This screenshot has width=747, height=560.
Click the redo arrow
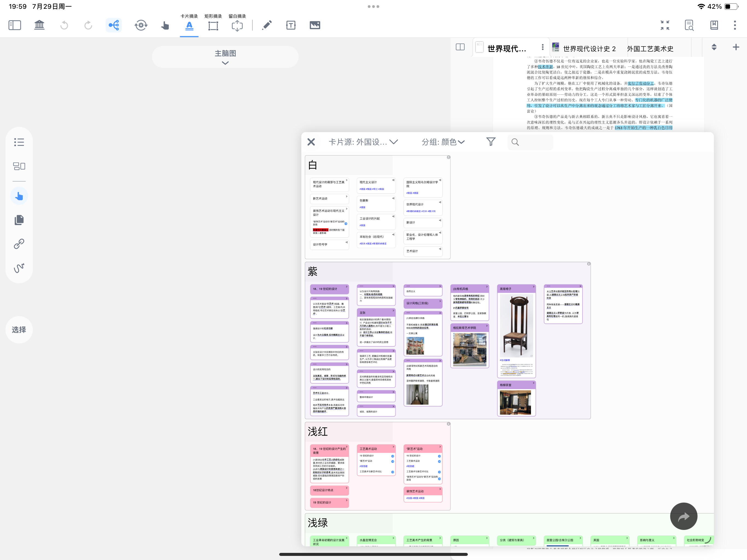pyautogui.click(x=88, y=25)
